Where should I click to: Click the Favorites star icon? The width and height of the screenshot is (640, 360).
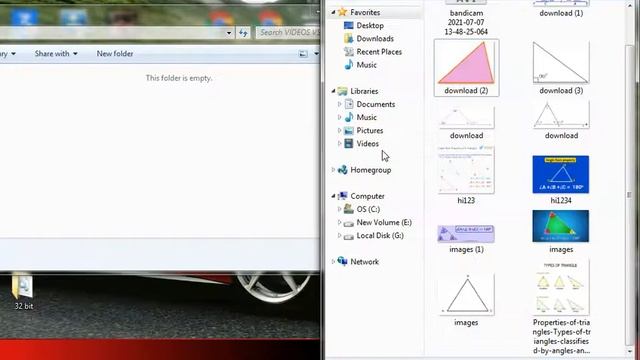(342, 12)
